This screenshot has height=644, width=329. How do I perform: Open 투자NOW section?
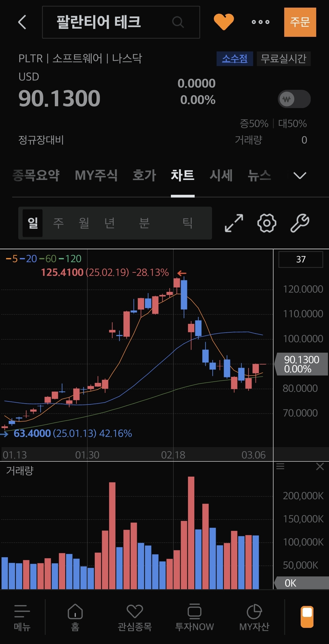pyautogui.click(x=194, y=618)
